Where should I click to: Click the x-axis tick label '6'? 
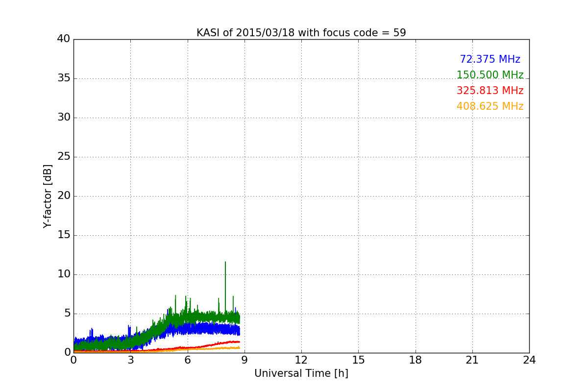point(187,360)
